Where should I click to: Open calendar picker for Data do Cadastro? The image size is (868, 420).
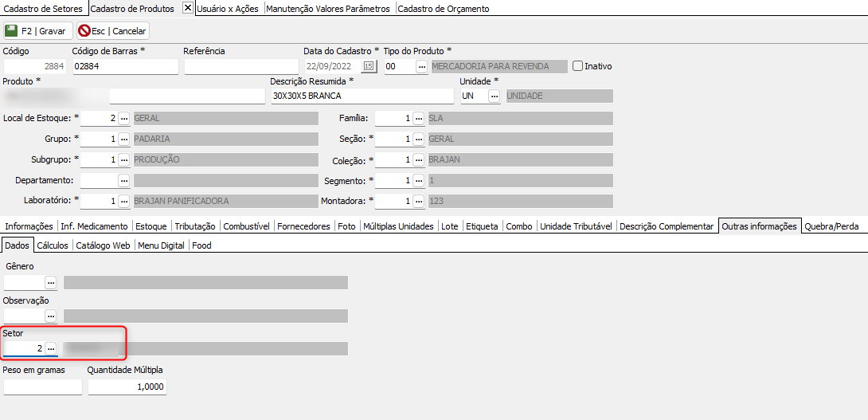click(369, 67)
